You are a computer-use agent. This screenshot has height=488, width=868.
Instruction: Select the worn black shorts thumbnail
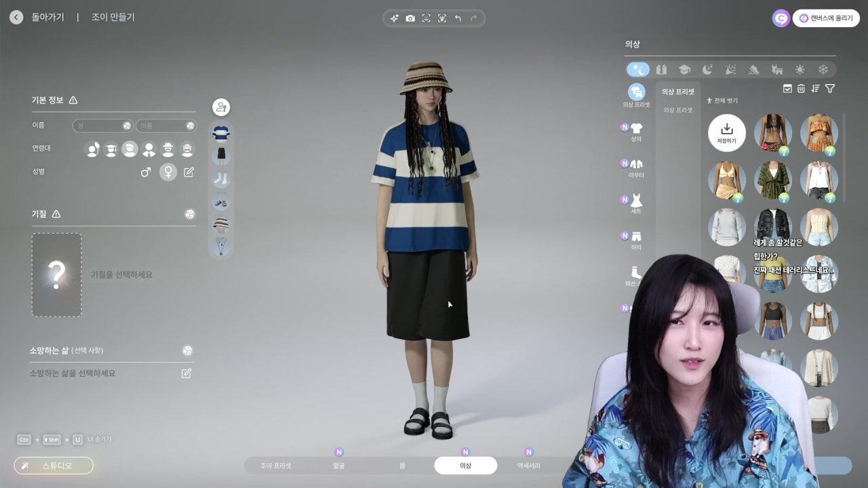[221, 156]
